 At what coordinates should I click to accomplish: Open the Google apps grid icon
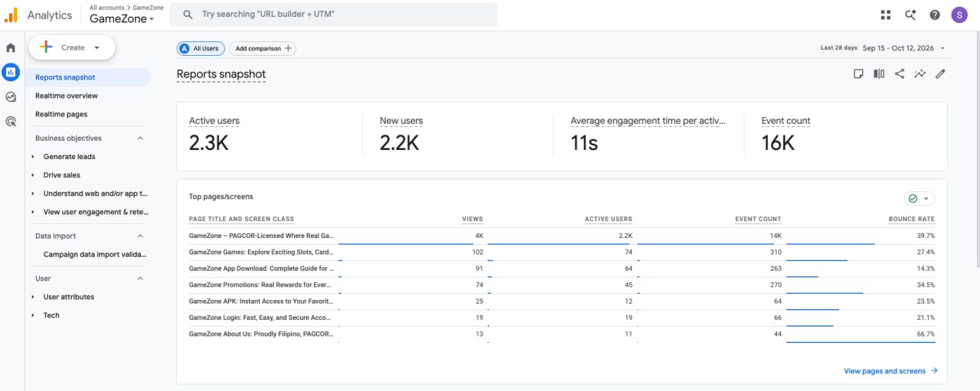click(x=886, y=15)
